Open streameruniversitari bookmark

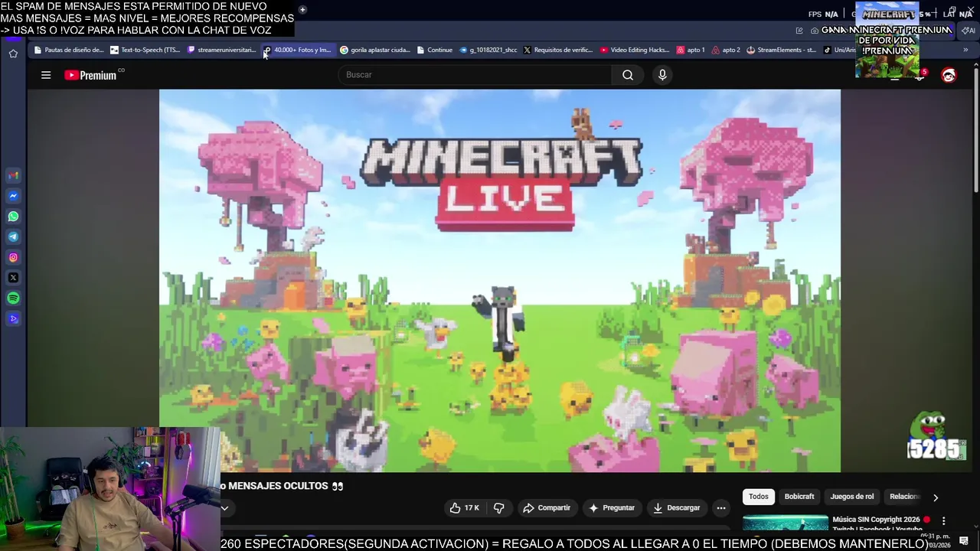[222, 50]
